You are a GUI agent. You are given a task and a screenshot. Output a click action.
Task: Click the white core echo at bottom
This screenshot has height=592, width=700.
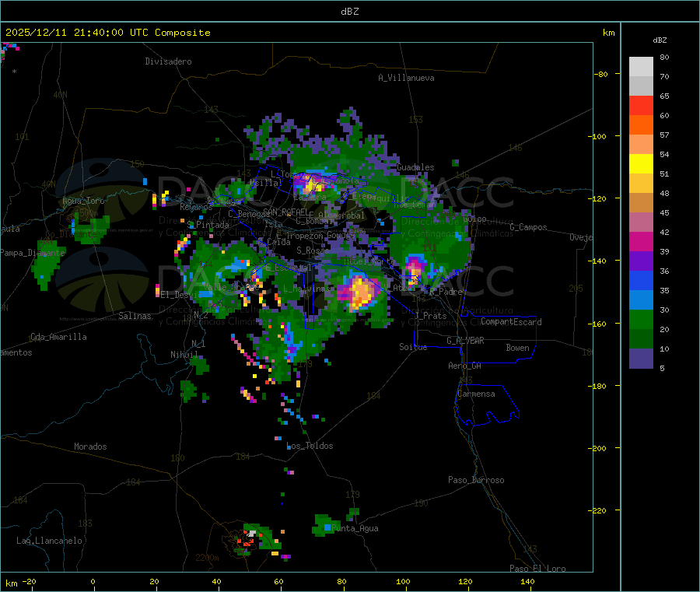252,534
